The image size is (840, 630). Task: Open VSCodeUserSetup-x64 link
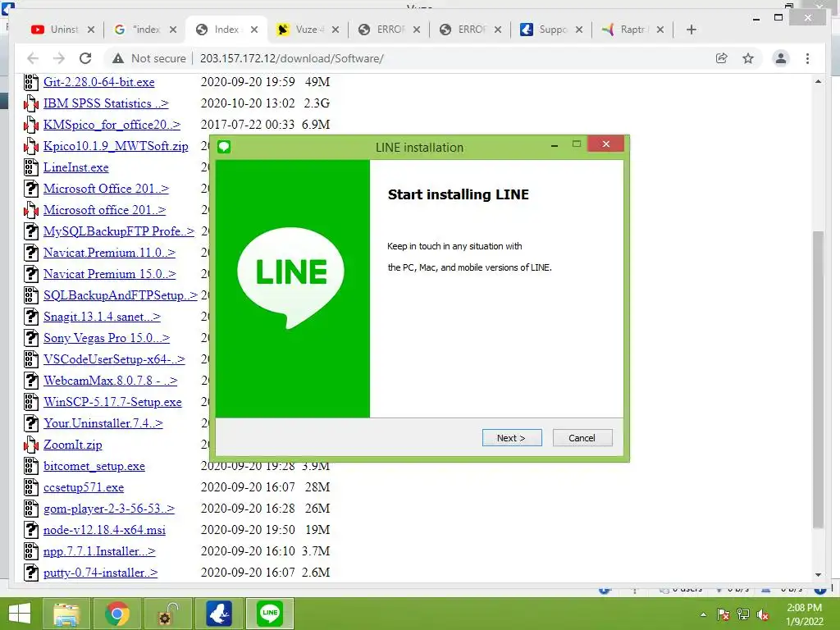click(114, 359)
